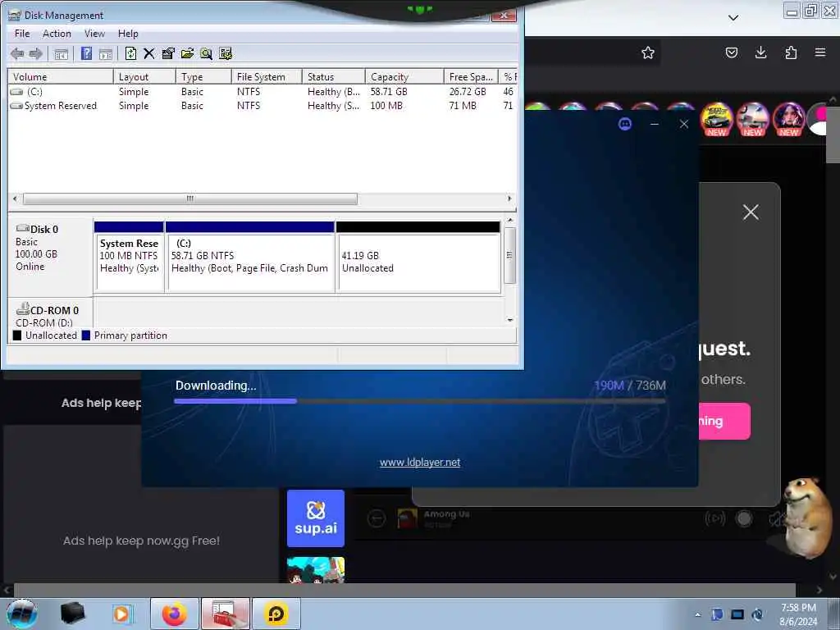
Task: Sort by the Layout column header
Action: point(144,76)
